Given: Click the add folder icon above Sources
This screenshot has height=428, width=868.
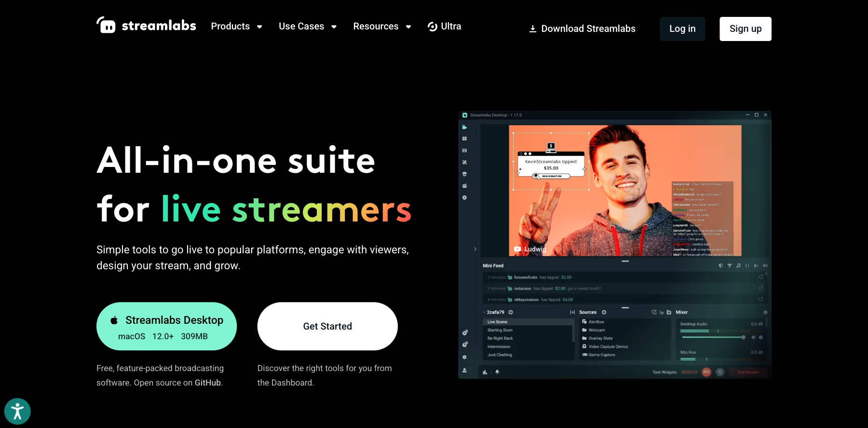Looking at the screenshot, I should [669, 312].
